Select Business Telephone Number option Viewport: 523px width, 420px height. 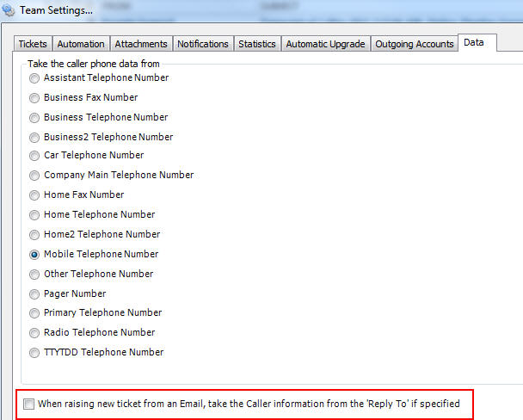(x=34, y=118)
